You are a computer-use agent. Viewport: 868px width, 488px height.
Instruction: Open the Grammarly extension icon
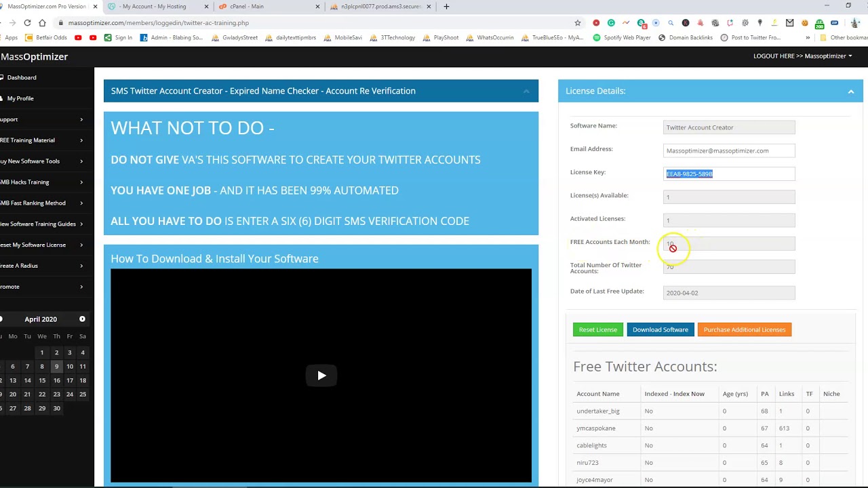pos(611,22)
